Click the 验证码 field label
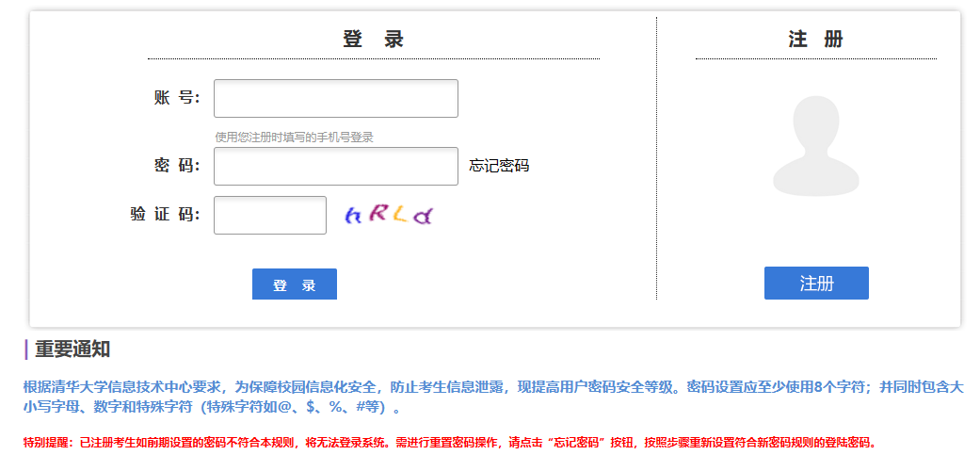Screen dimensions: 980x471 (x=165, y=214)
